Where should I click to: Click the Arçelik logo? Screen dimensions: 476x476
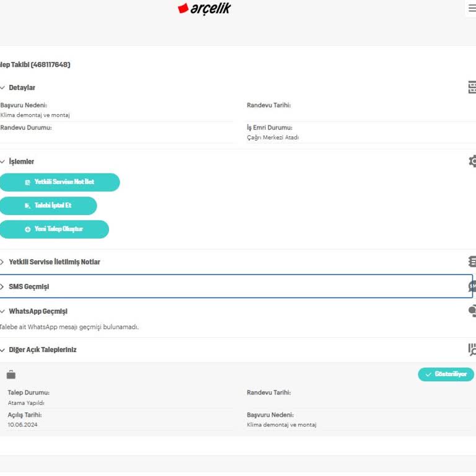[204, 9]
